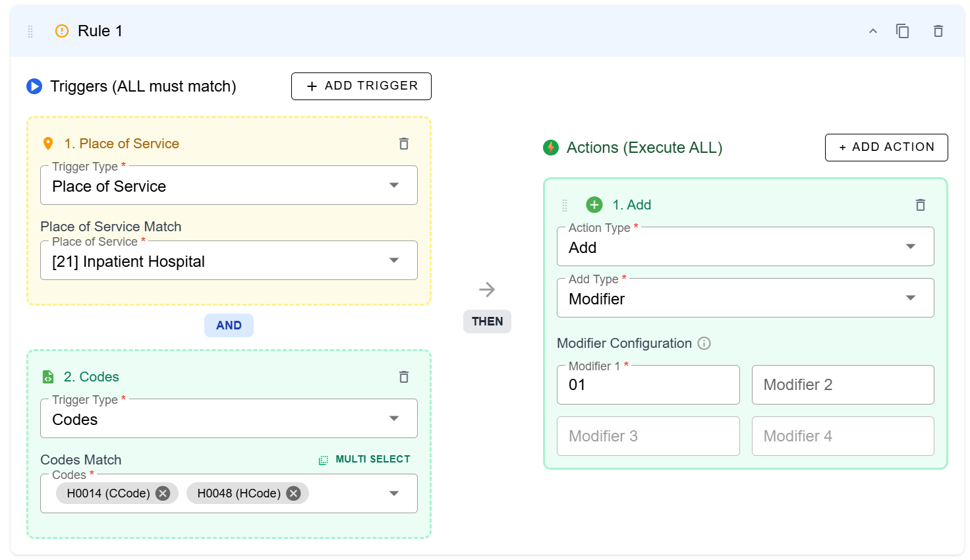Duplicate Rule 1 with the copy icon
Screen dimensions: 970x560
point(902,31)
